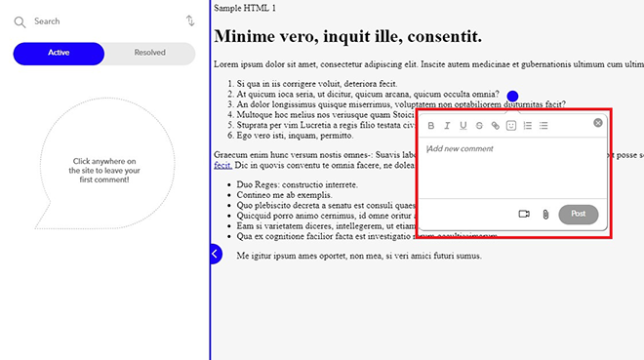
Task: Start a bulleted list in comment
Action: pyautogui.click(x=543, y=126)
